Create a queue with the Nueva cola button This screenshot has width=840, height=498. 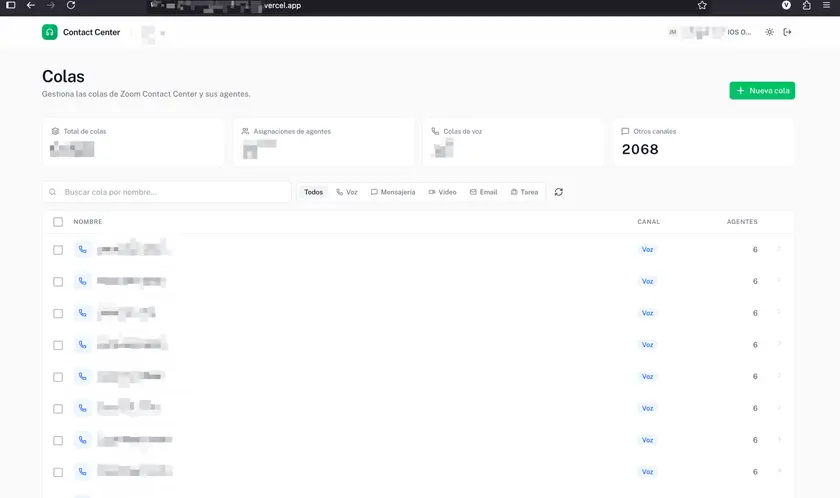[x=762, y=90]
